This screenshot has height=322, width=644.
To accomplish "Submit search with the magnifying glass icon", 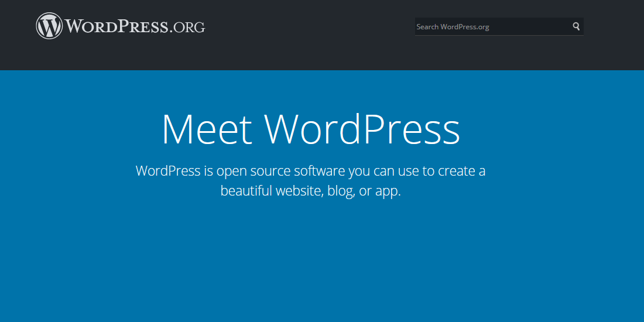I will 576,27.
